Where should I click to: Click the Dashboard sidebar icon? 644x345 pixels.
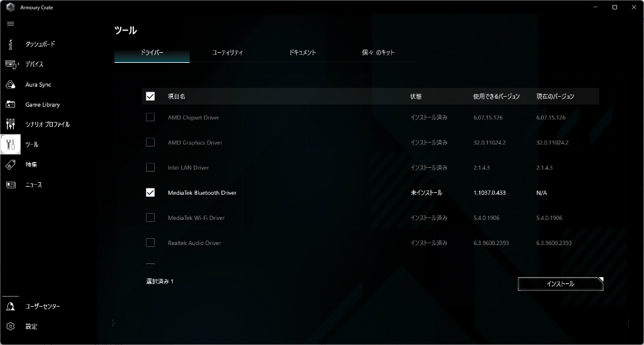(11, 44)
